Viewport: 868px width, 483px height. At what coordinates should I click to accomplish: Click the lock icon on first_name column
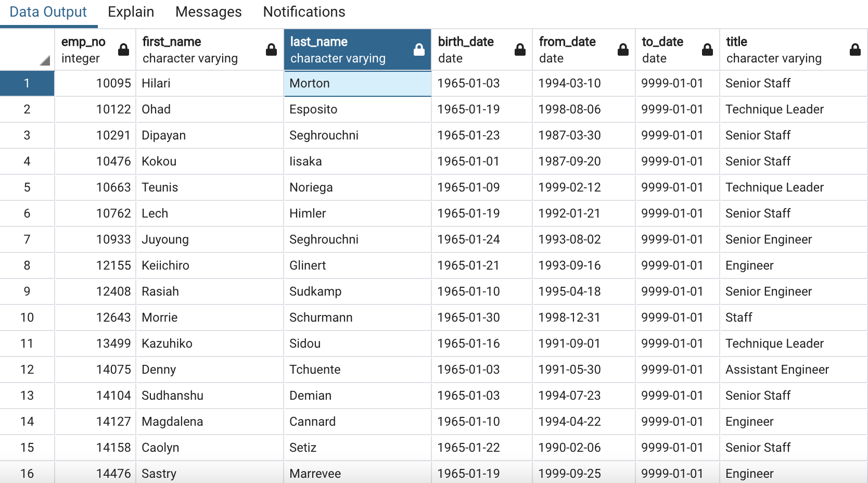pyautogui.click(x=271, y=49)
